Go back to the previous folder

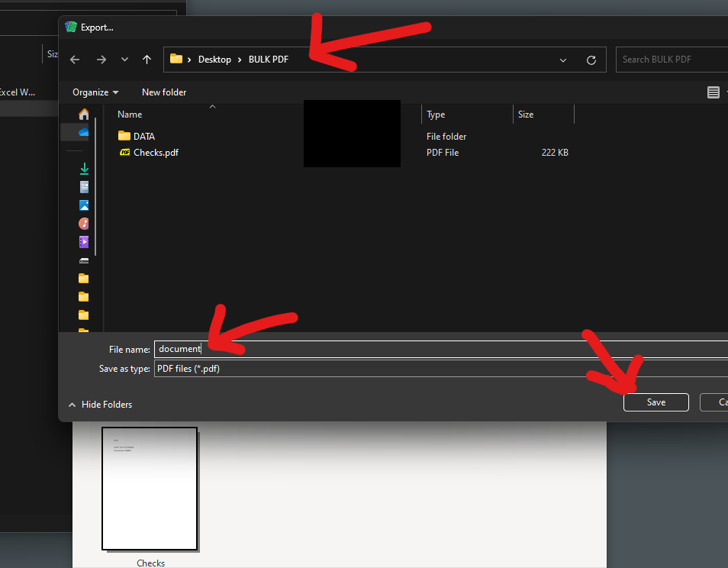pyautogui.click(x=74, y=59)
